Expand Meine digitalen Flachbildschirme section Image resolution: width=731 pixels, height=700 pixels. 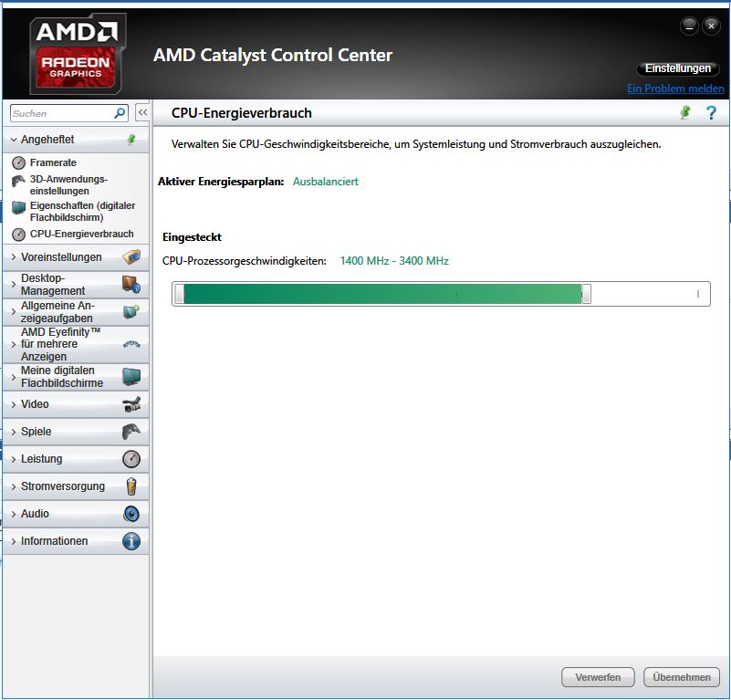[14, 376]
